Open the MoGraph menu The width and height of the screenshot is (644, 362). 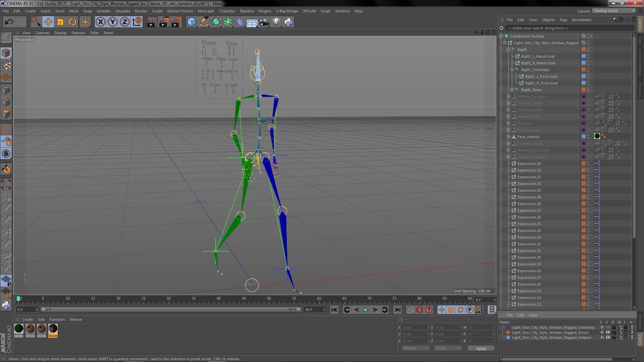point(206,11)
